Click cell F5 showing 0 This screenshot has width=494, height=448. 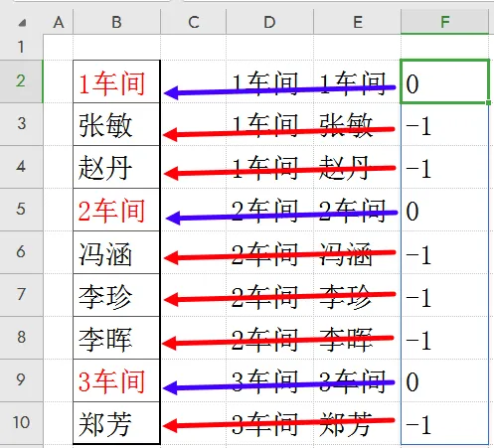445,210
